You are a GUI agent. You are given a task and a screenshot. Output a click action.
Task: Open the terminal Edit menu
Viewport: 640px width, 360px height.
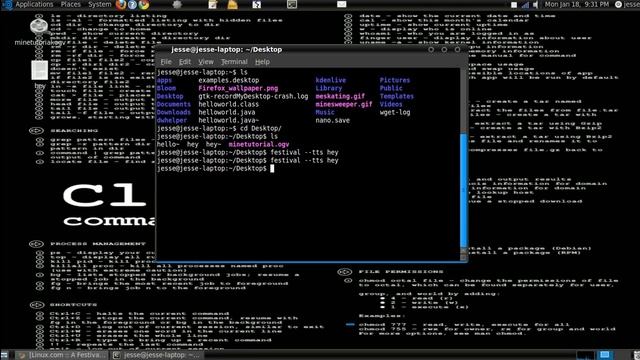(184, 62)
